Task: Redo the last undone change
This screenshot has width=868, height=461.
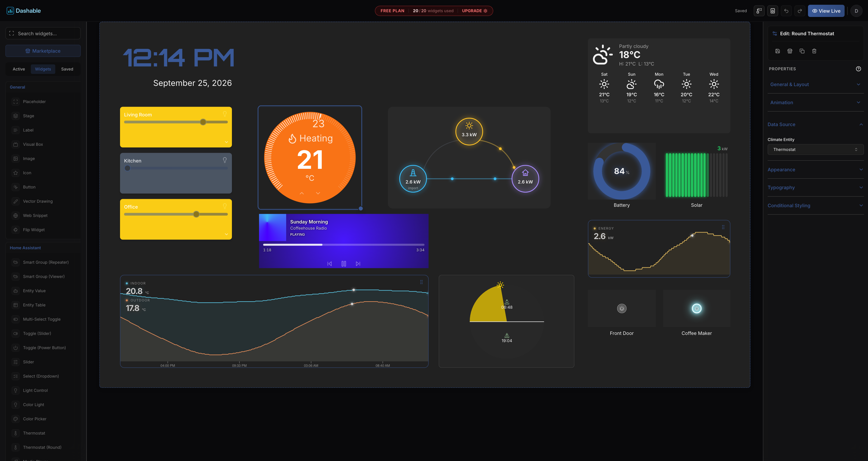Action: coord(800,11)
